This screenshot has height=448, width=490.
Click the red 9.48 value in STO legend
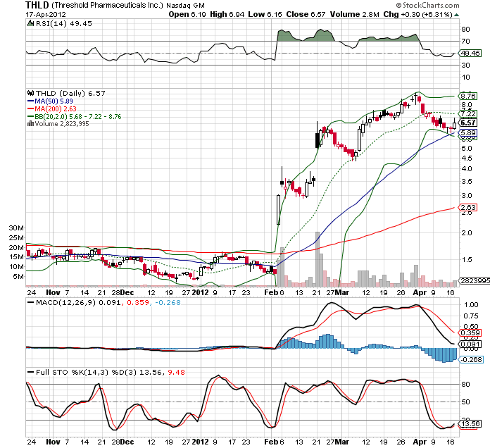(176, 373)
